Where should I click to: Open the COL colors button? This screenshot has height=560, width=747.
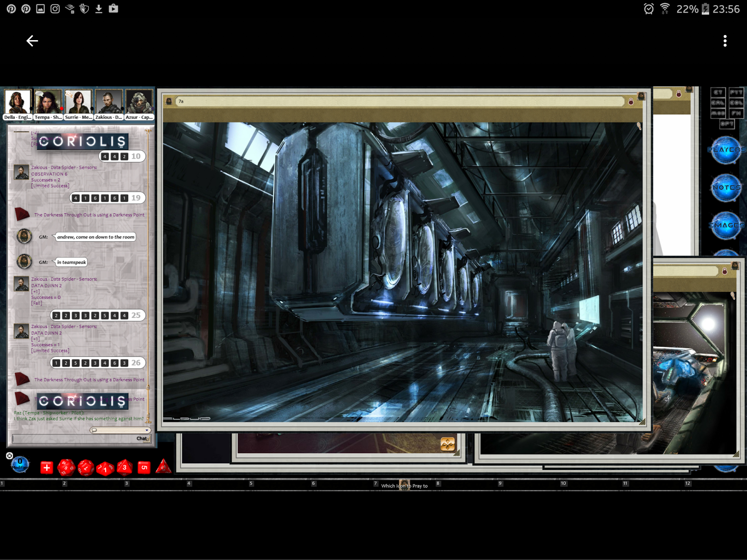pos(736,103)
